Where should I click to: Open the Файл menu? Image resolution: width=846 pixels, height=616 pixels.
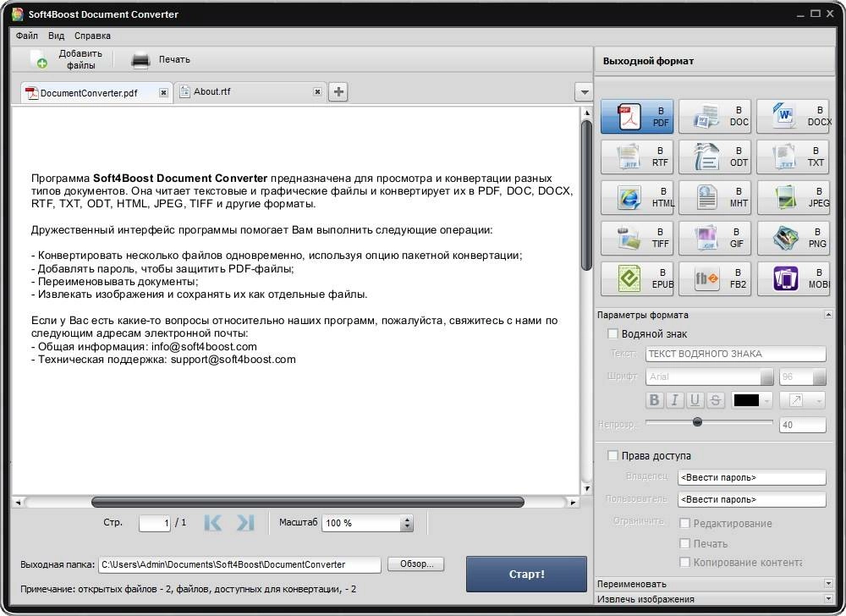click(x=27, y=36)
